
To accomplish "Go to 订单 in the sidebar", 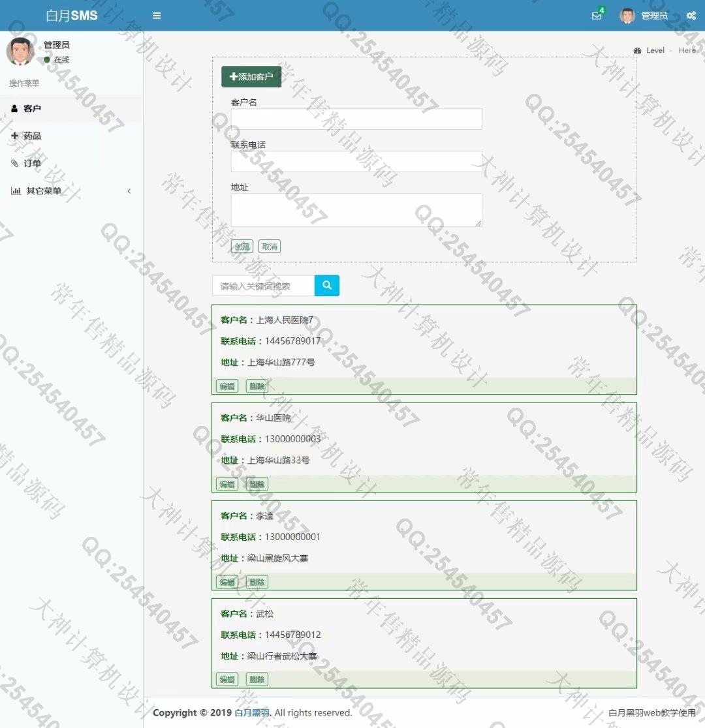I will (x=32, y=163).
